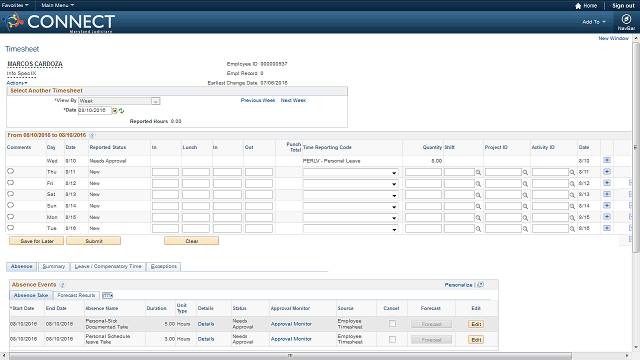640x360 pixels.
Task: Click the Sign out link
Action: (x=623, y=6)
